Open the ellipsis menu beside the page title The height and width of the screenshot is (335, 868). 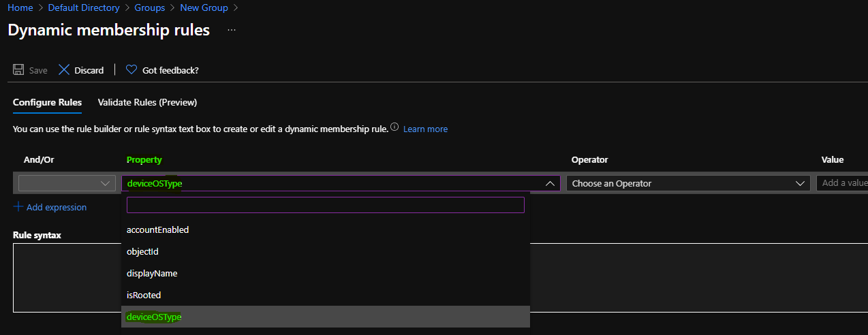tap(232, 31)
